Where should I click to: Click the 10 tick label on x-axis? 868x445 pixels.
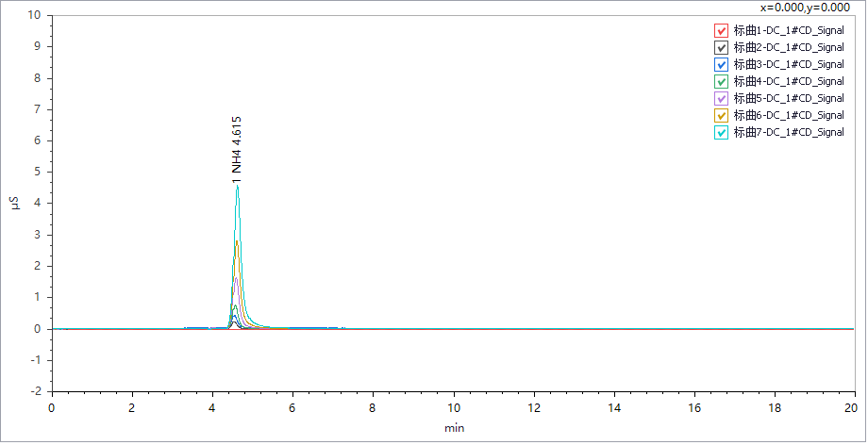click(x=454, y=408)
